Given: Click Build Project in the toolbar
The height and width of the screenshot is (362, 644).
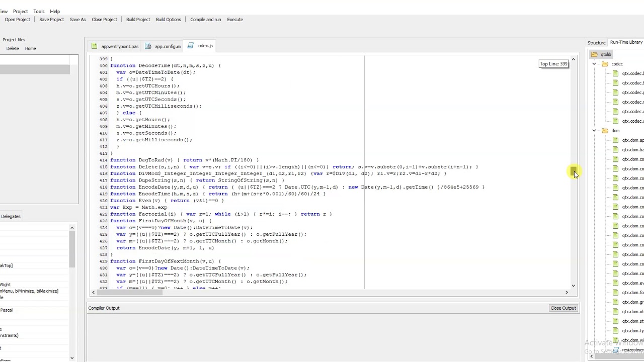Looking at the screenshot, I should (x=138, y=20).
